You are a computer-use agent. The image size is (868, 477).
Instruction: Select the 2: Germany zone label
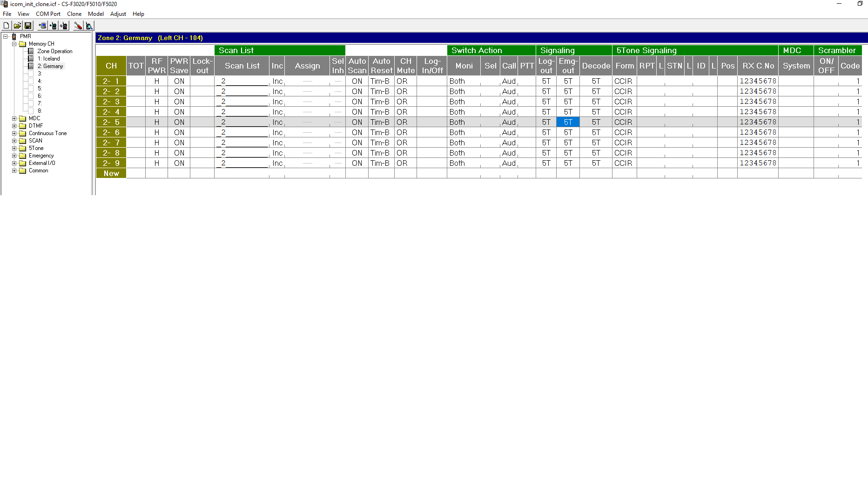click(x=50, y=66)
